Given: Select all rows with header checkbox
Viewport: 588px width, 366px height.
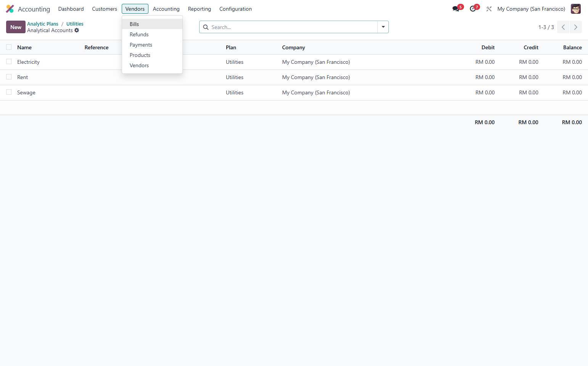Looking at the screenshot, I should (9, 47).
